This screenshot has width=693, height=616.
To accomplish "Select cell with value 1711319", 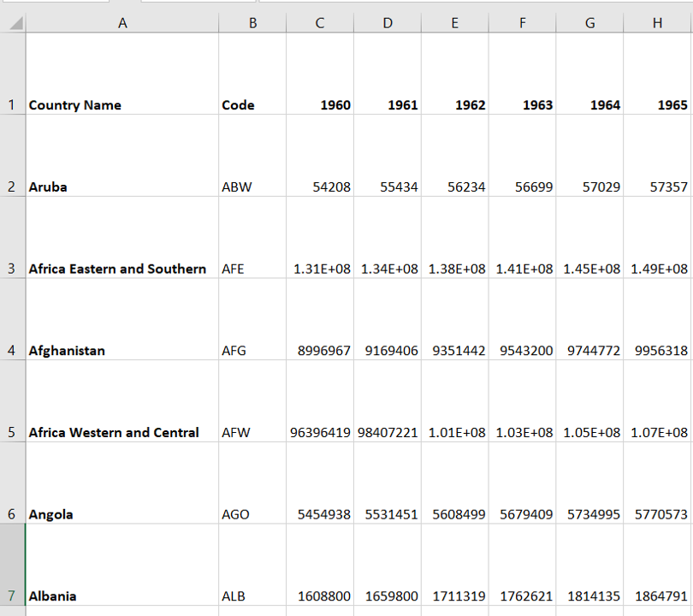I will point(455,565).
